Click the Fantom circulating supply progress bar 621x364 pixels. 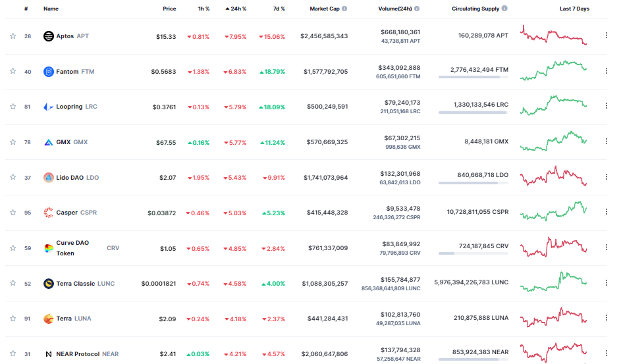[473, 77]
